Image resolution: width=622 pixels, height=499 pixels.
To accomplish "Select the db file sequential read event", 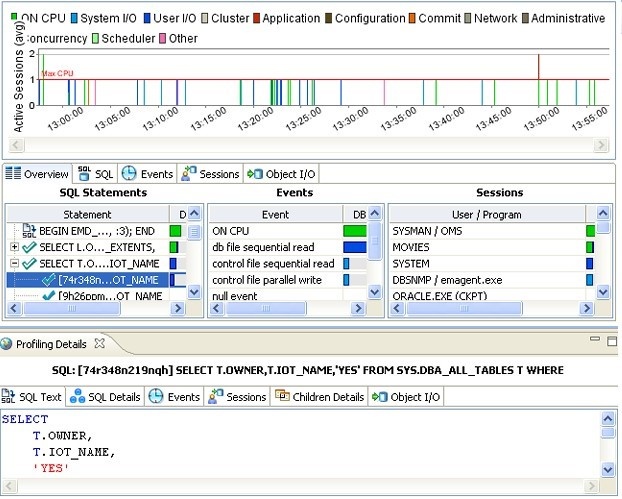I will tap(273, 247).
